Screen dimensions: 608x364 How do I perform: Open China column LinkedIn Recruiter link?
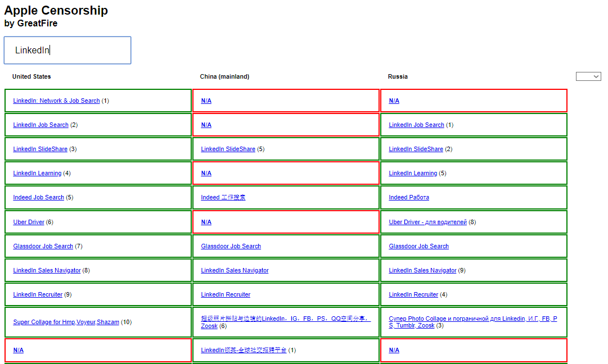(x=226, y=294)
